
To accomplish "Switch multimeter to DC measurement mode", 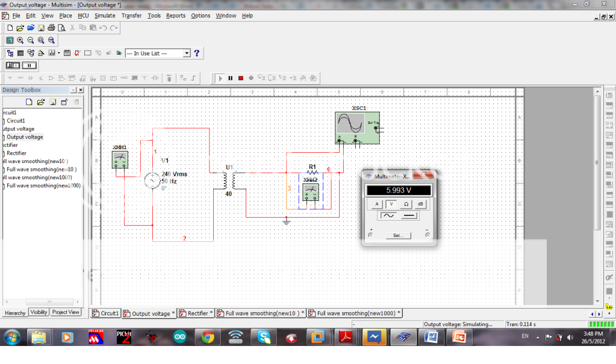I will click(x=408, y=215).
